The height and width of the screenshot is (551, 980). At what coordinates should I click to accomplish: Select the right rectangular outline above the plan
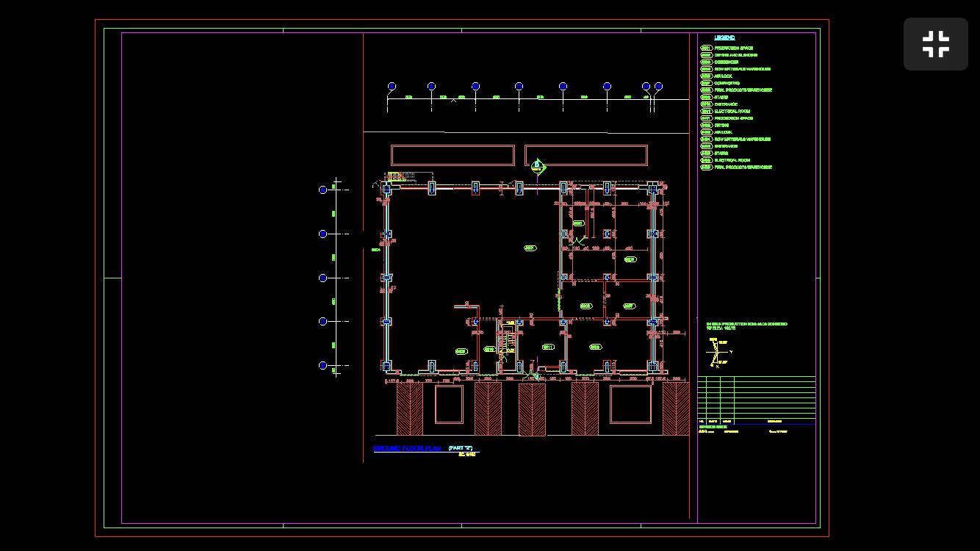point(586,155)
